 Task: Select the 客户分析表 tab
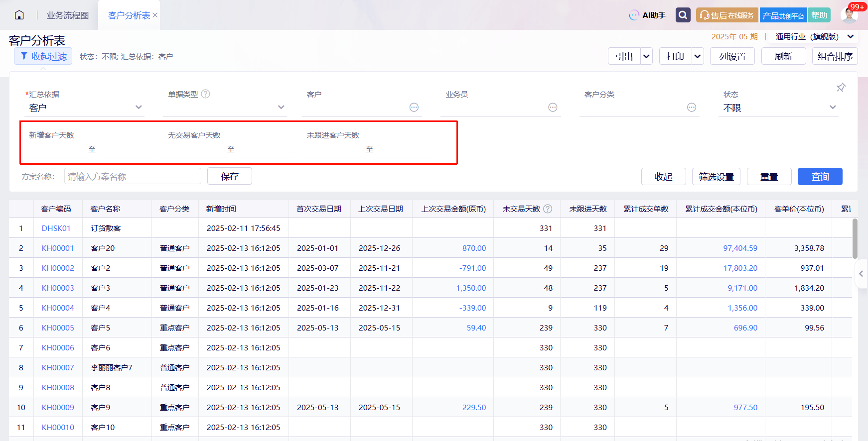coord(129,15)
